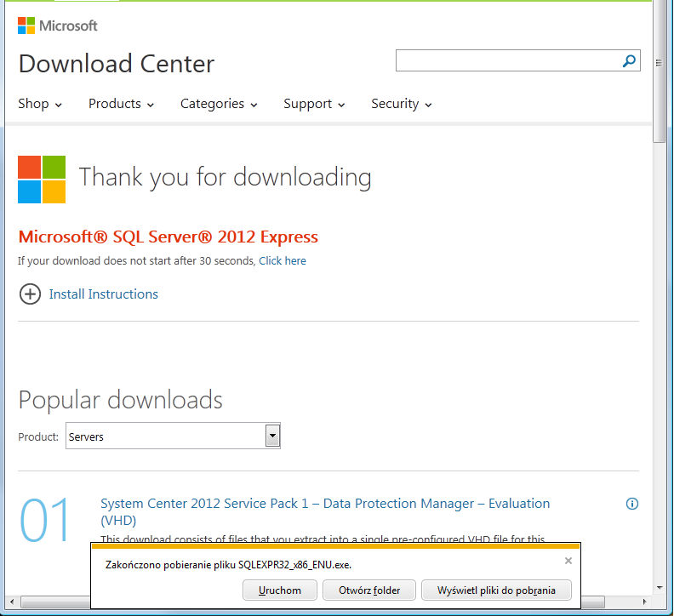Click the 'Click here' download link
The height and width of the screenshot is (616, 674).
283,261
